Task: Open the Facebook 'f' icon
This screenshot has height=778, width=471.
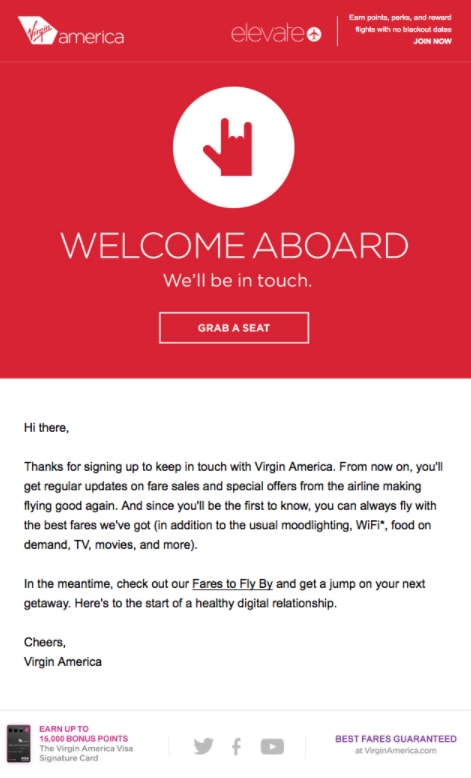Action: point(237,746)
